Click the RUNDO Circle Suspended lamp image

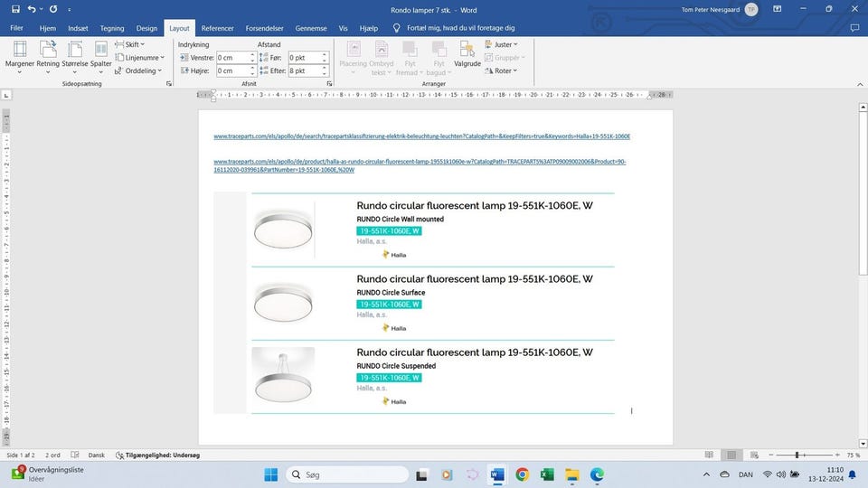tap(283, 375)
